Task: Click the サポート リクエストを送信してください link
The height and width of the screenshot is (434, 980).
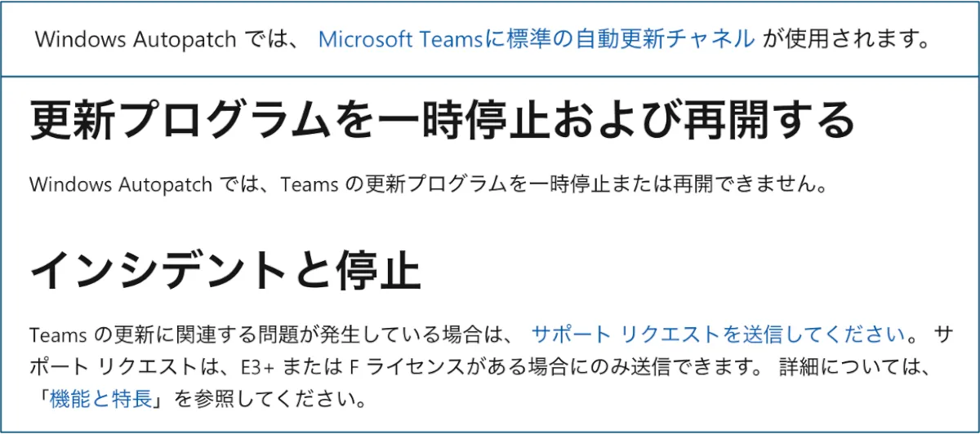Action: tap(718, 334)
